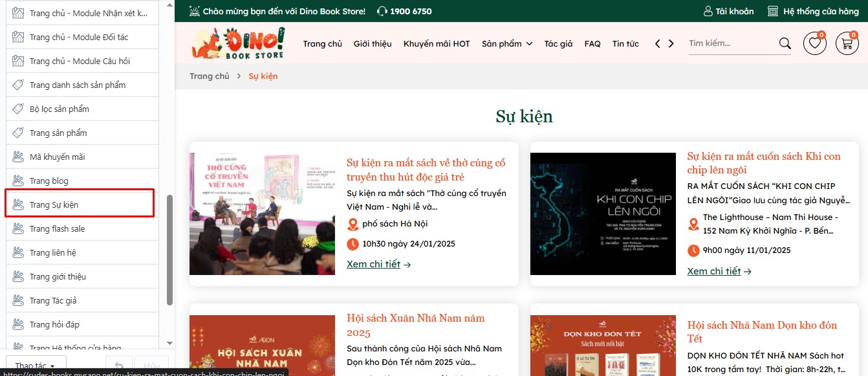Open the shopping cart icon
Image resolution: width=868 pixels, height=376 pixels.
847,43
